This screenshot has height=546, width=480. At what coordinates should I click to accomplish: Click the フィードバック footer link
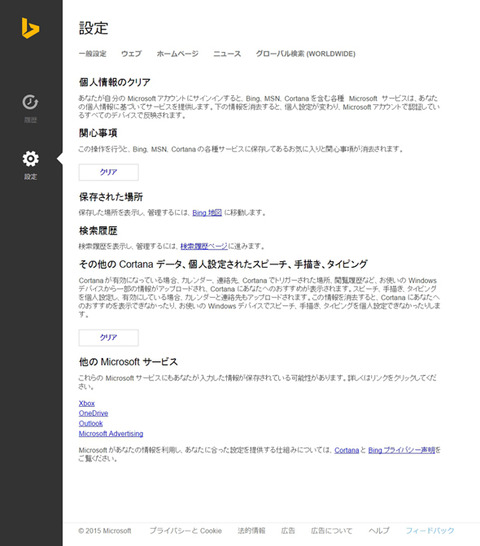pos(430,531)
